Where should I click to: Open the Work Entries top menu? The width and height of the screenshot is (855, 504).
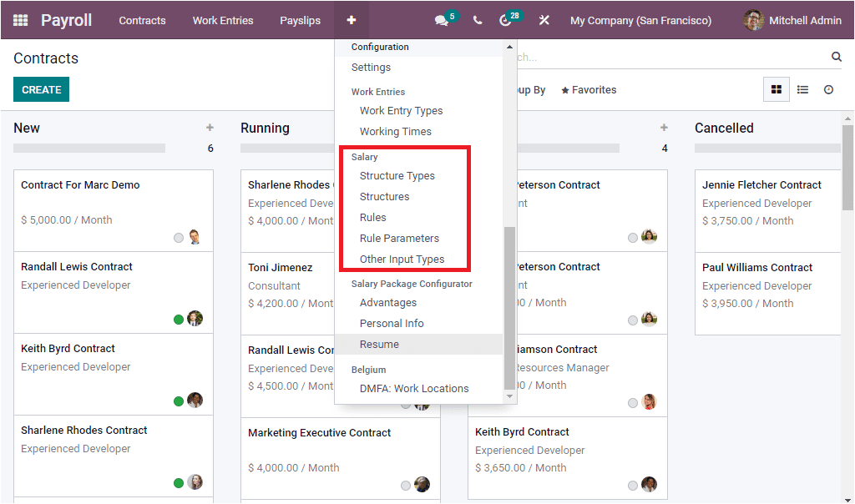pos(222,19)
